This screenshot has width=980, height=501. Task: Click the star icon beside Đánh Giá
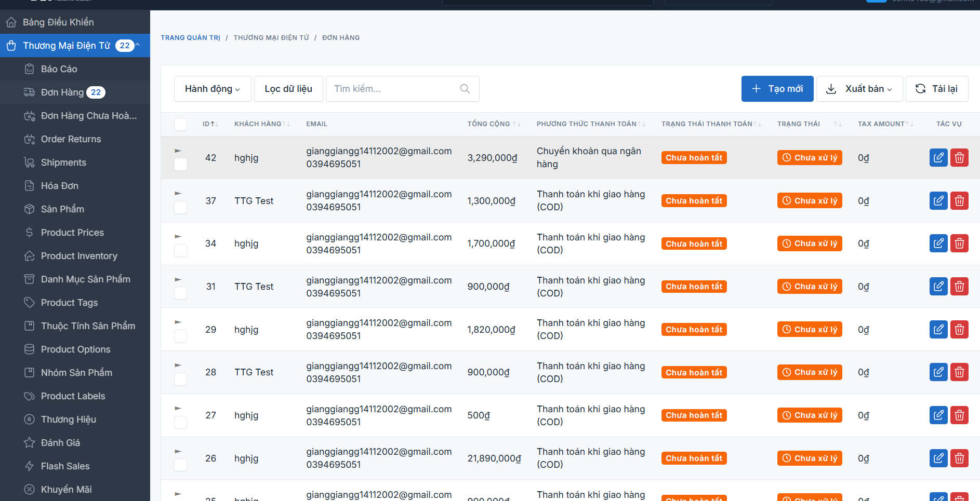click(x=29, y=443)
